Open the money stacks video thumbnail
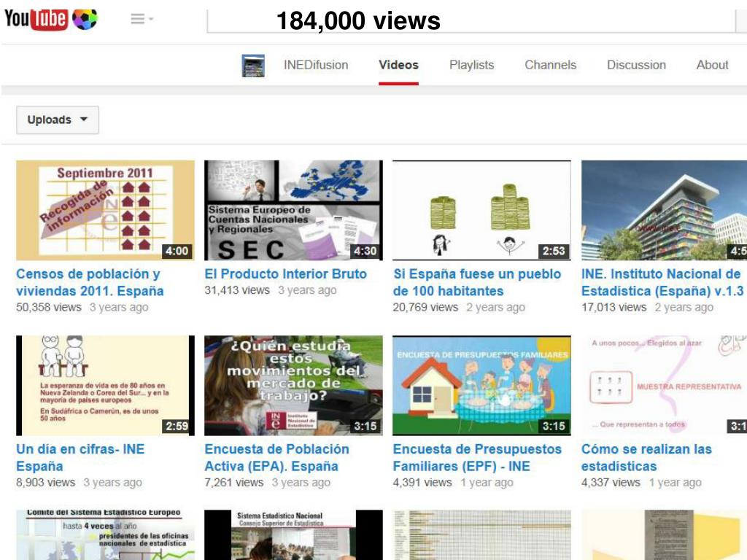This screenshot has height=560, width=747. coord(481,210)
